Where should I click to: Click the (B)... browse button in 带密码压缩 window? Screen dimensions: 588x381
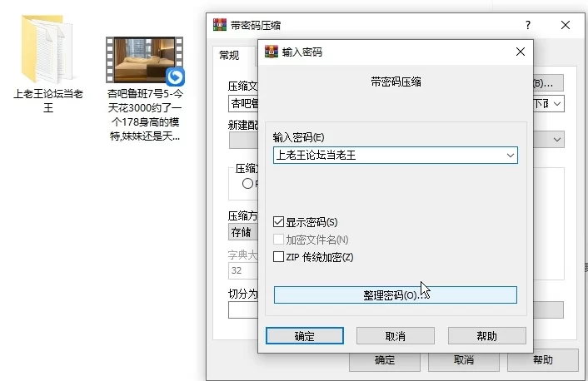[x=548, y=83]
